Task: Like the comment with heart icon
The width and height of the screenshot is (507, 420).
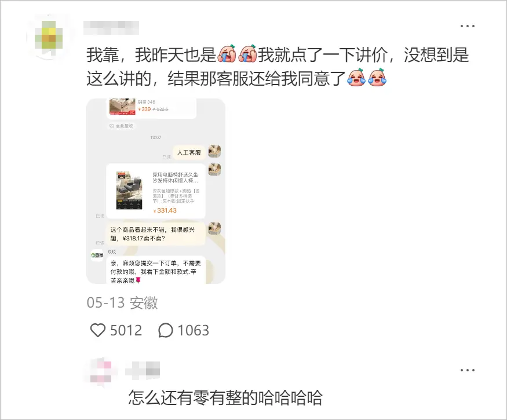Action: click(x=98, y=330)
